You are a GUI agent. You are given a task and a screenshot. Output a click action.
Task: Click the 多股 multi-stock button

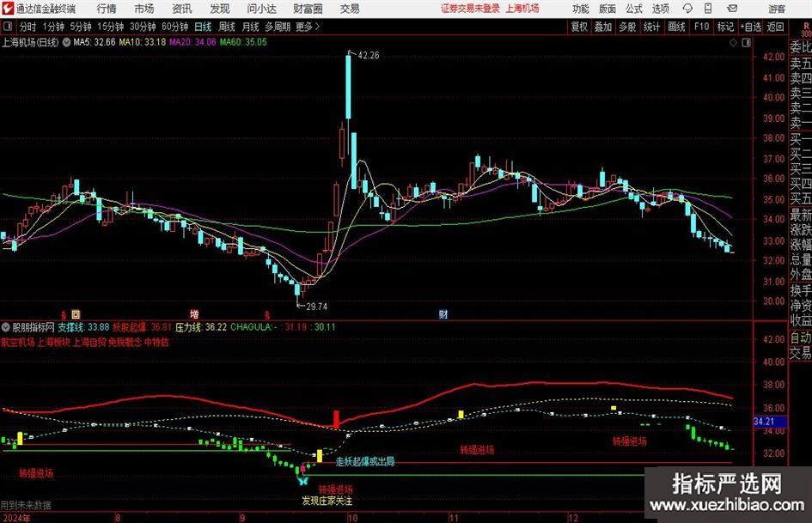coord(627,27)
